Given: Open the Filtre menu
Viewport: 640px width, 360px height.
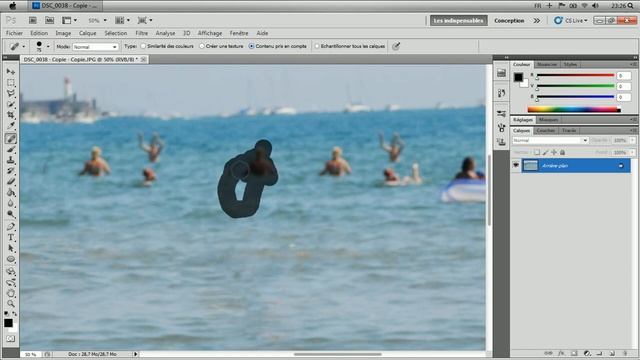Looking at the screenshot, I should click(142, 33).
